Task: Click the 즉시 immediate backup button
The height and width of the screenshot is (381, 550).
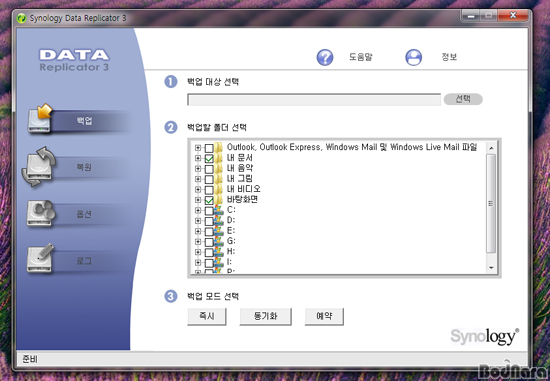Action: pyautogui.click(x=207, y=316)
